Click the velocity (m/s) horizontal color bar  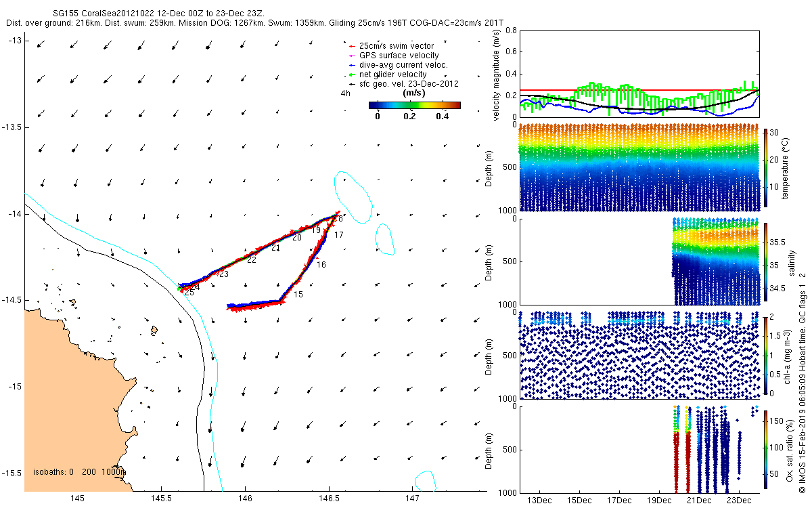click(x=414, y=105)
